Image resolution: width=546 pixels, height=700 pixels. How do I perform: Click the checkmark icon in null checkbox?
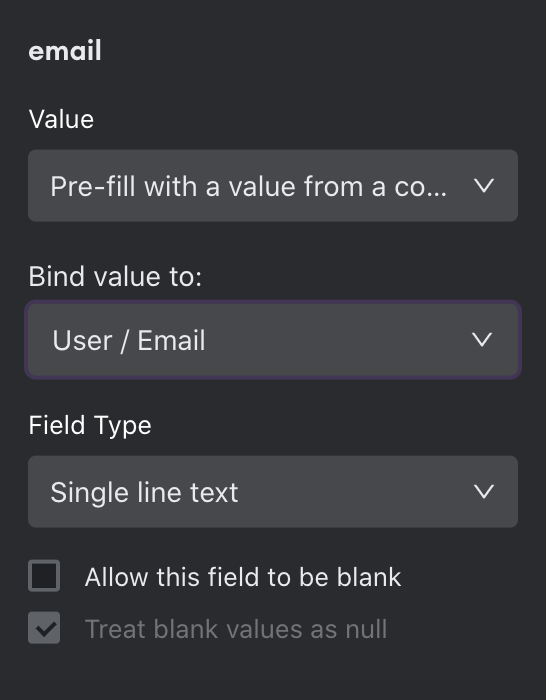pyautogui.click(x=46, y=629)
